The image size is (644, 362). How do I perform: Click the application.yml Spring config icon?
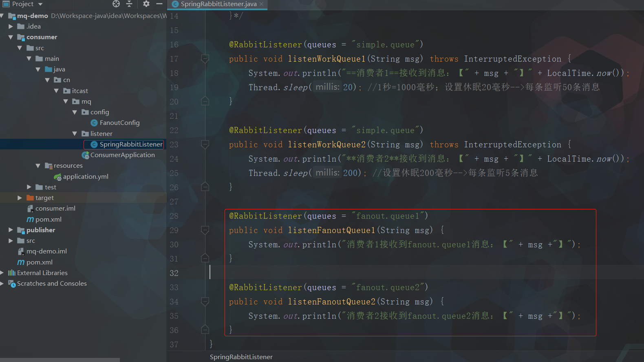58,177
